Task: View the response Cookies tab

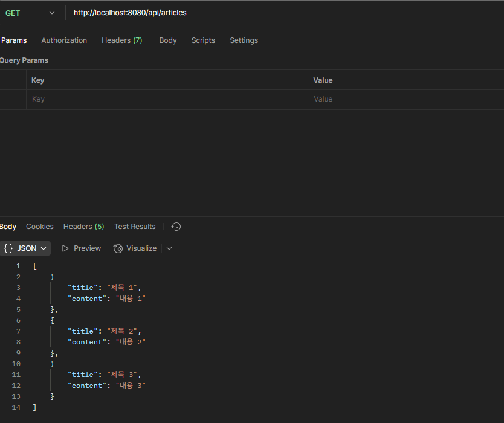Action: (x=39, y=227)
